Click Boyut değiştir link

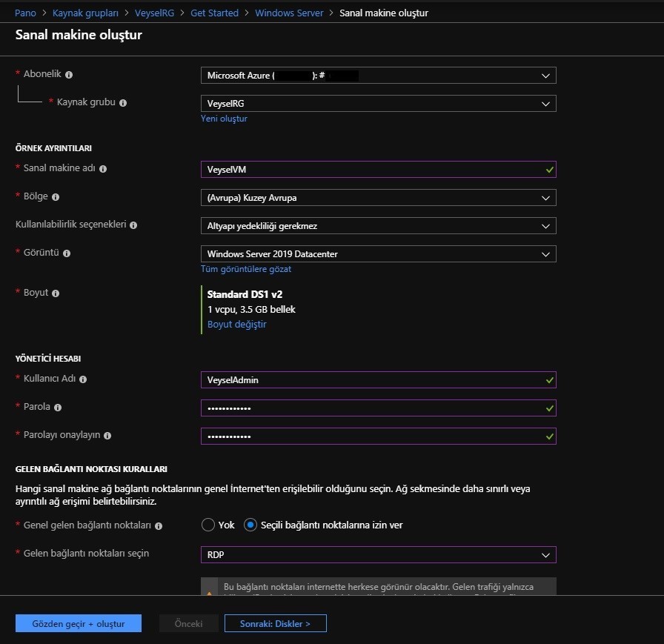click(236, 325)
